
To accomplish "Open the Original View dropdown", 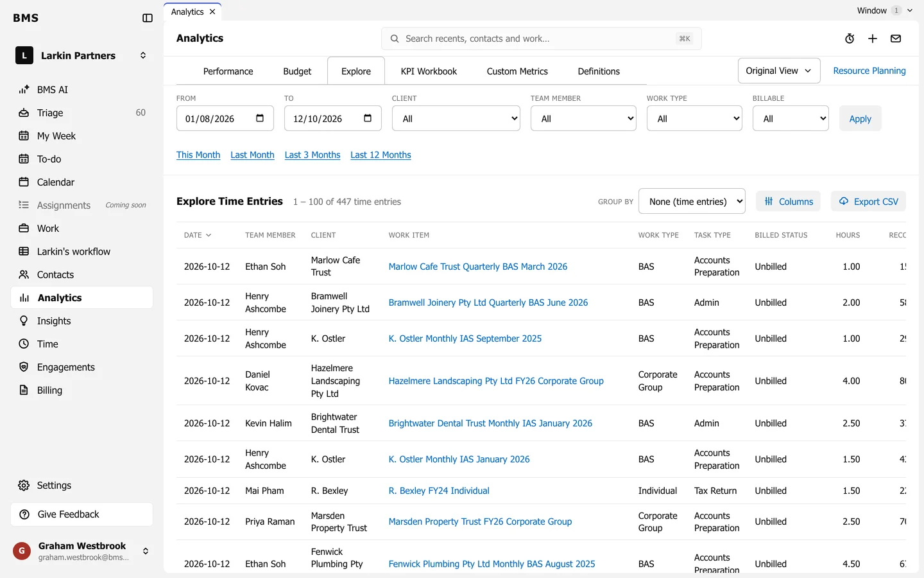I will pyautogui.click(x=779, y=71).
